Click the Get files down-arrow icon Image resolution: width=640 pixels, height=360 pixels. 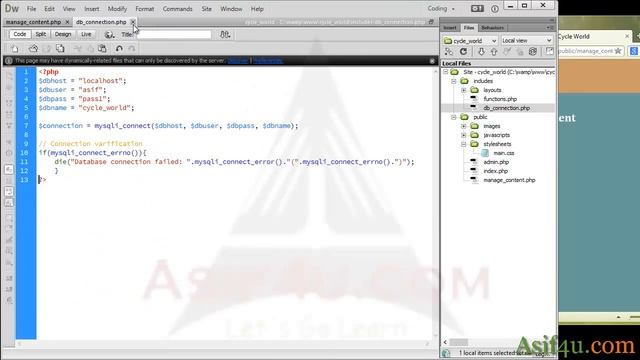[481, 52]
